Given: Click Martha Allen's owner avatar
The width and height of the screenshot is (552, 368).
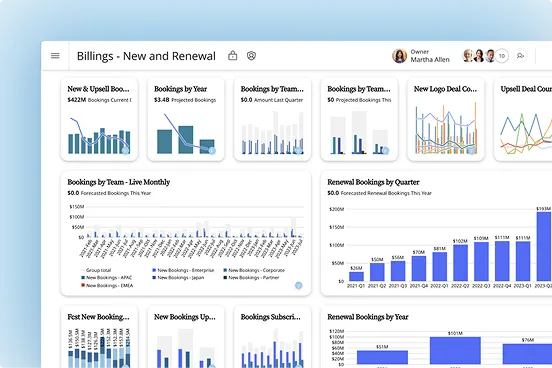Looking at the screenshot, I should pos(399,56).
